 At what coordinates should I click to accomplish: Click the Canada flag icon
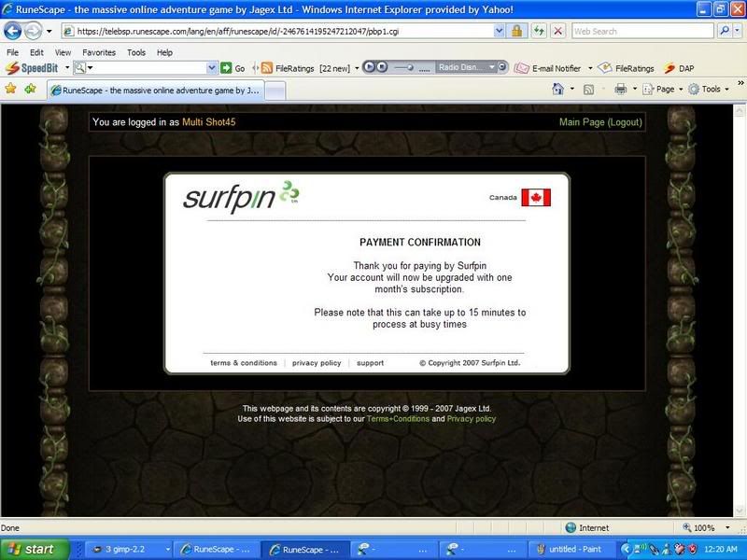coord(536,198)
